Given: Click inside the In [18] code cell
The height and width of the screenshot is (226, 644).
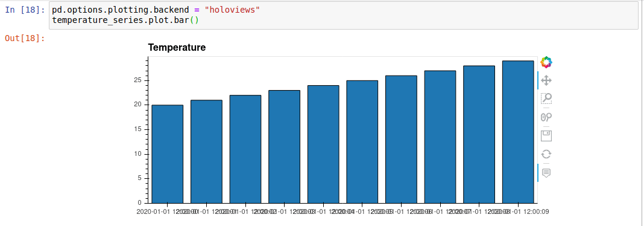Looking at the screenshot, I should pyautogui.click(x=343, y=15).
